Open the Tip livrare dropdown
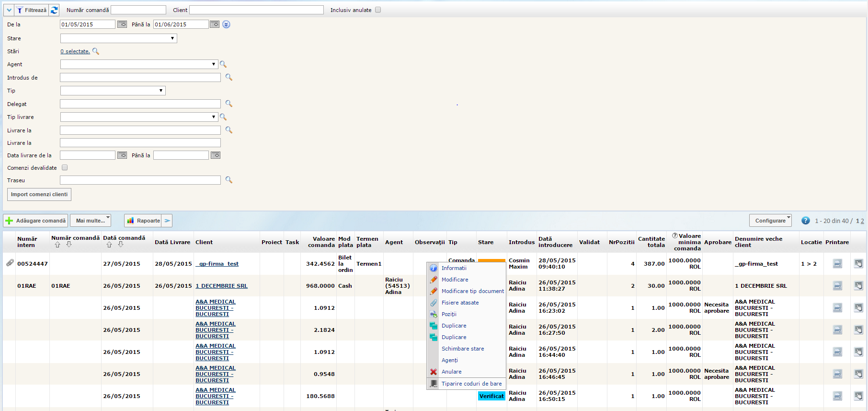Screen dimensions: 868x411 (139, 117)
